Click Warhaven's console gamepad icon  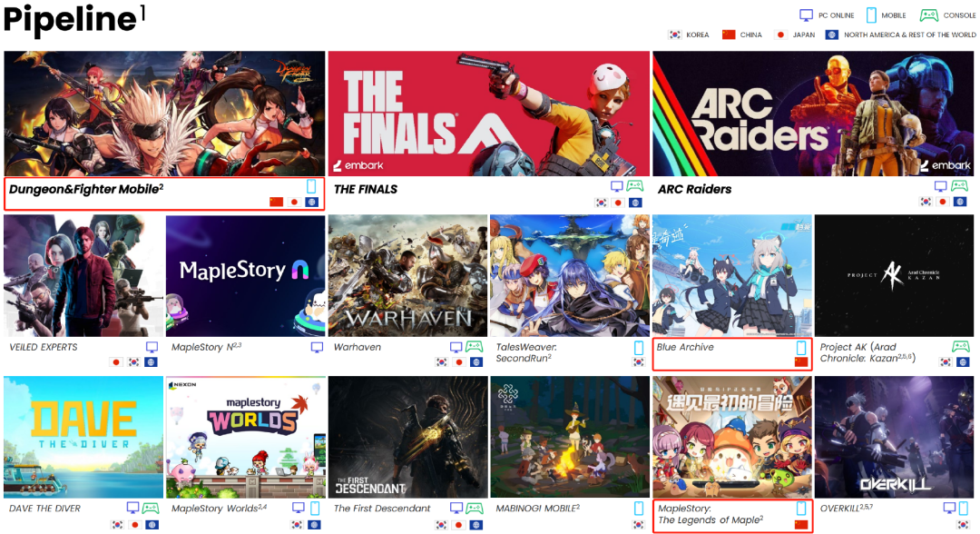[475, 346]
